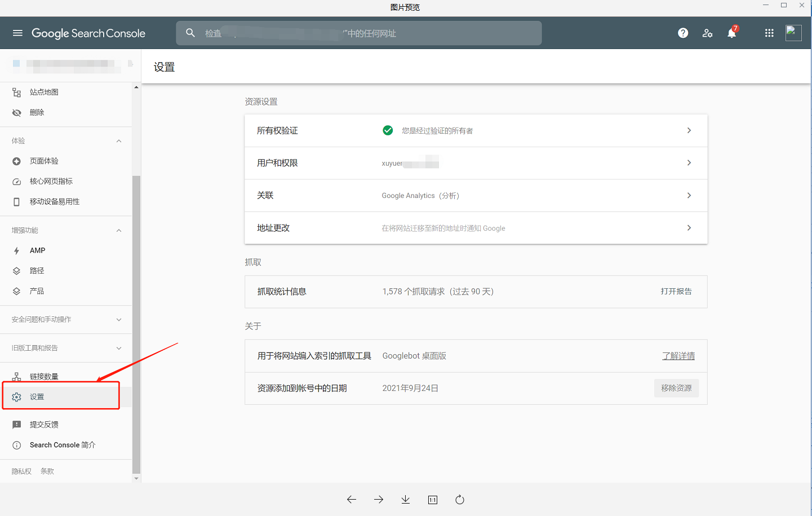Image resolution: width=812 pixels, height=516 pixels.
Task: Click the help question mark icon
Action: tap(683, 33)
